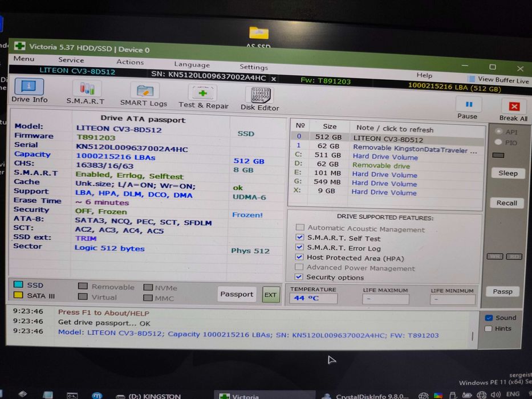
Task: Toggle Security options checkbox
Action: point(299,276)
